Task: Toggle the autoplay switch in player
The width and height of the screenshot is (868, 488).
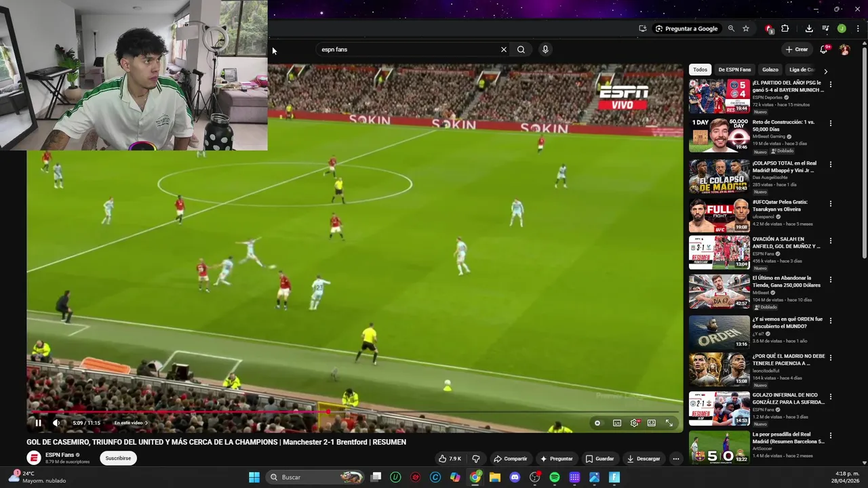Action: pyautogui.click(x=597, y=423)
